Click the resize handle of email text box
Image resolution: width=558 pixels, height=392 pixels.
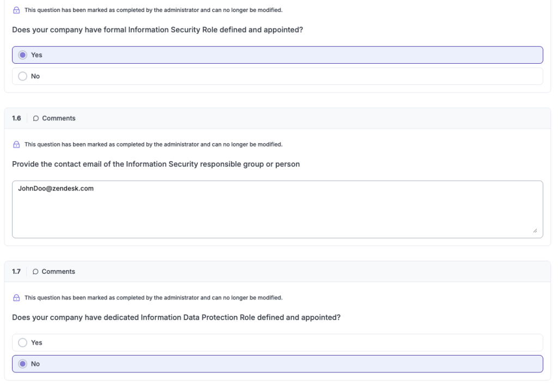[x=535, y=230]
